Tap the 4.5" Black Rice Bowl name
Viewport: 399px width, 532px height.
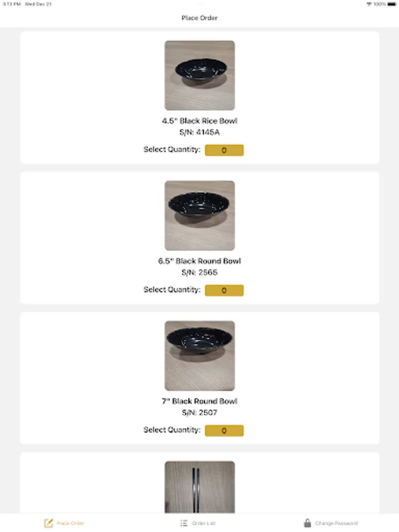[200, 121]
